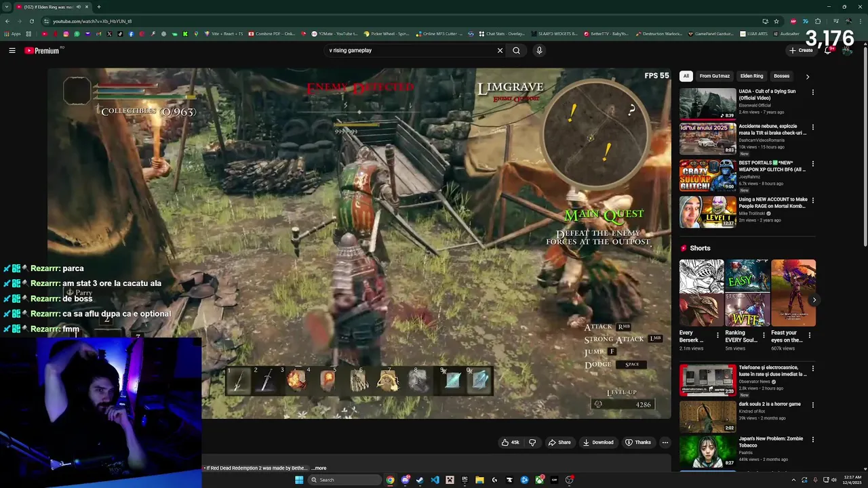Open Discord from the taskbar
Screen dimensions: 868x488
coord(406,480)
